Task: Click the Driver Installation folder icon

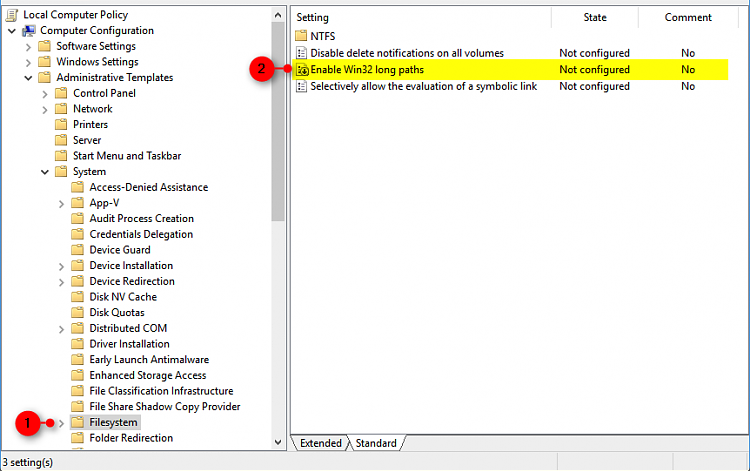Action: [x=77, y=344]
